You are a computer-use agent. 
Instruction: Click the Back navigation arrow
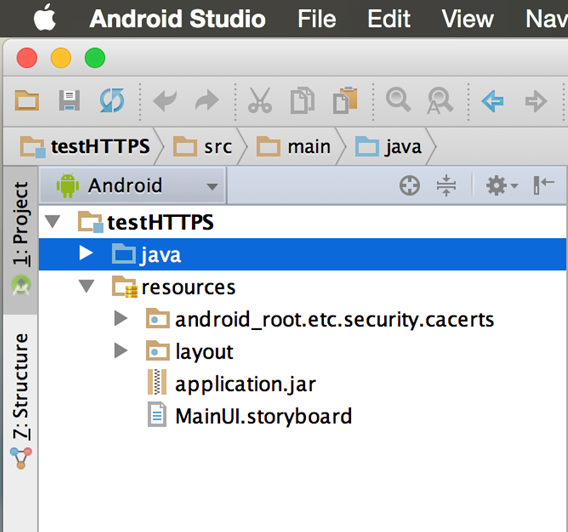click(492, 101)
